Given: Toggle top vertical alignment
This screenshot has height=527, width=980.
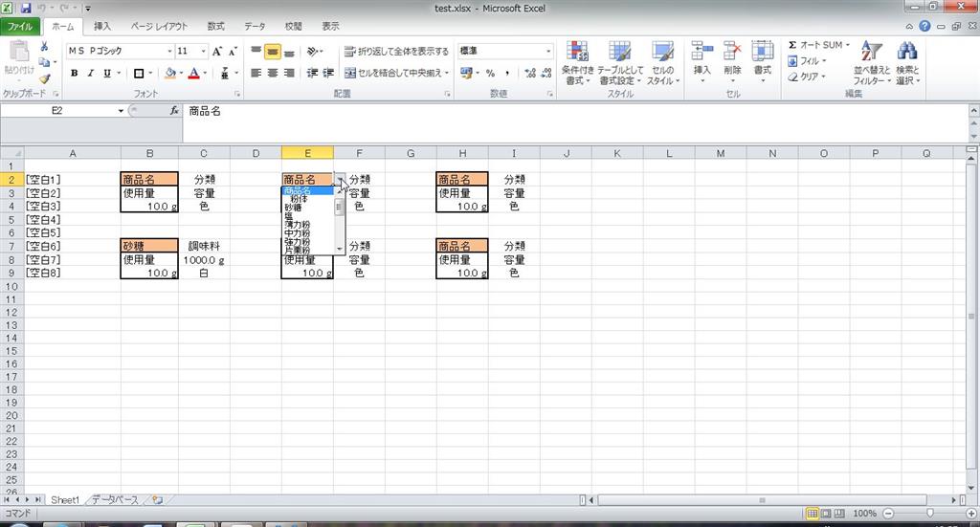Looking at the screenshot, I should (256, 52).
